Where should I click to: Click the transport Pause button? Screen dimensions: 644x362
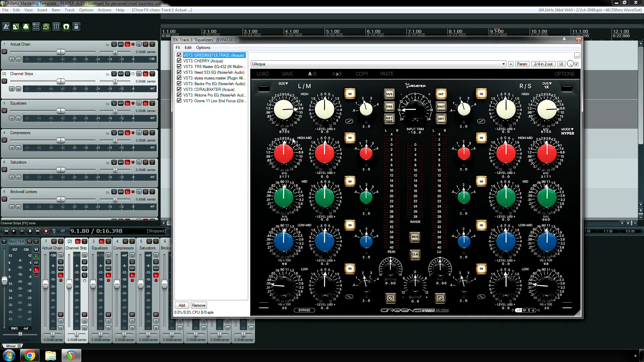pyautogui.click(x=22, y=231)
